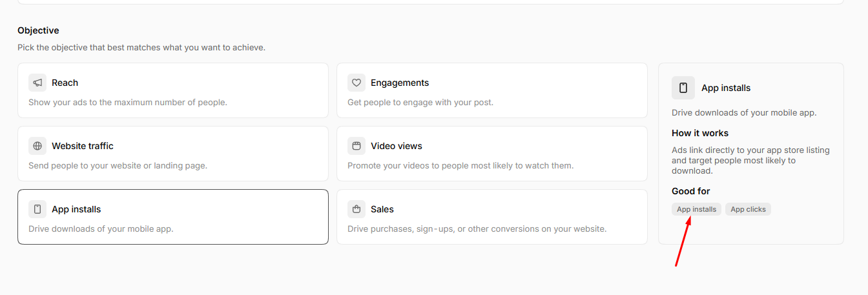Click the shopping bag icon on Sales card
Viewport: 868px width, 295px height.
click(356, 209)
